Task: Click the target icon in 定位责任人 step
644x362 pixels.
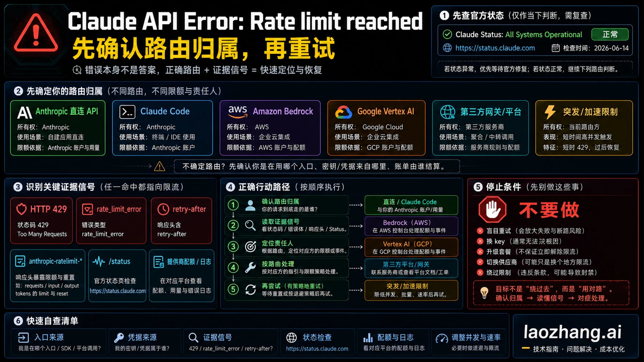Action: pyautogui.click(x=250, y=247)
